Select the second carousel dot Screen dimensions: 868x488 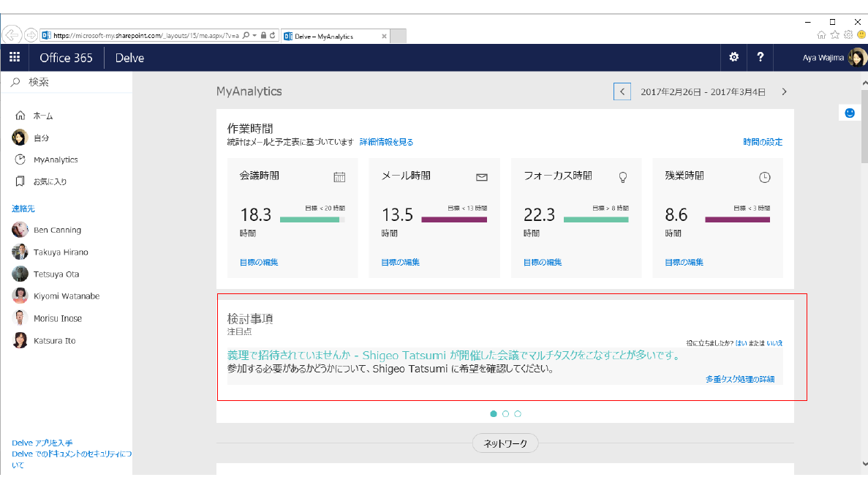[505, 414]
